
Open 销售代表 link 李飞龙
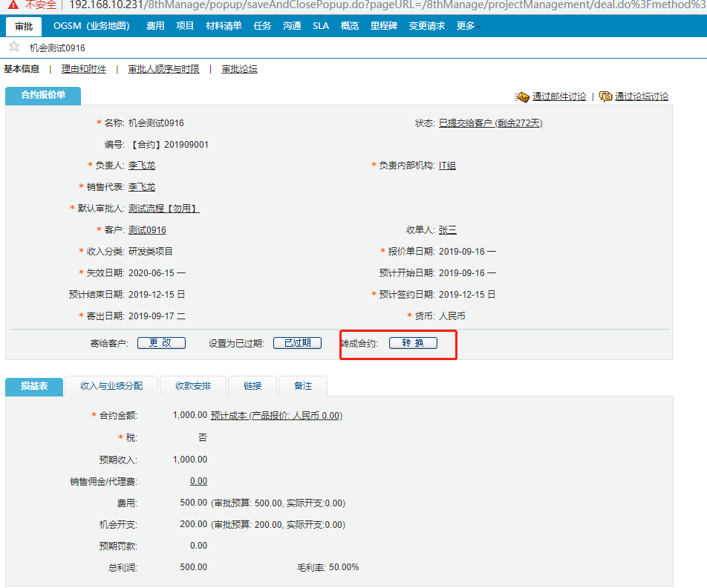pos(142,186)
